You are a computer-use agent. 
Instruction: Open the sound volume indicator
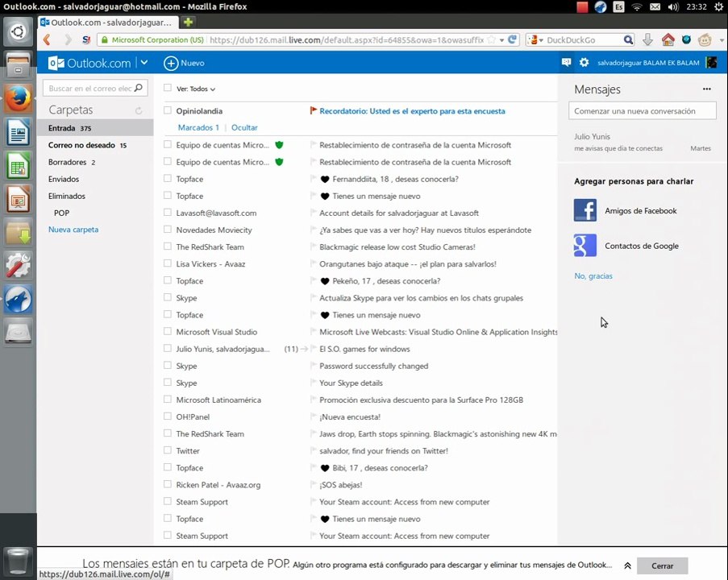coord(673,7)
